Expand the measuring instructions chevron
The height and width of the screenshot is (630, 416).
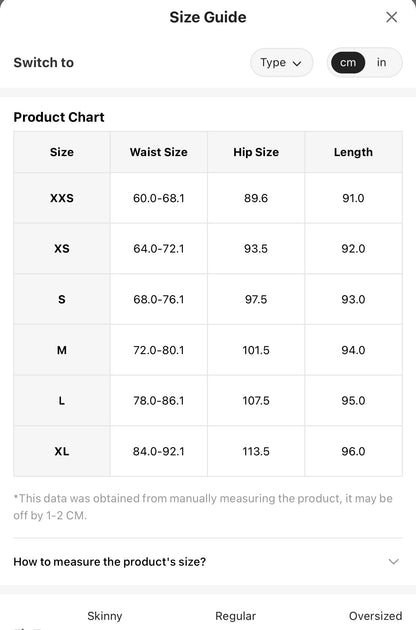(393, 561)
